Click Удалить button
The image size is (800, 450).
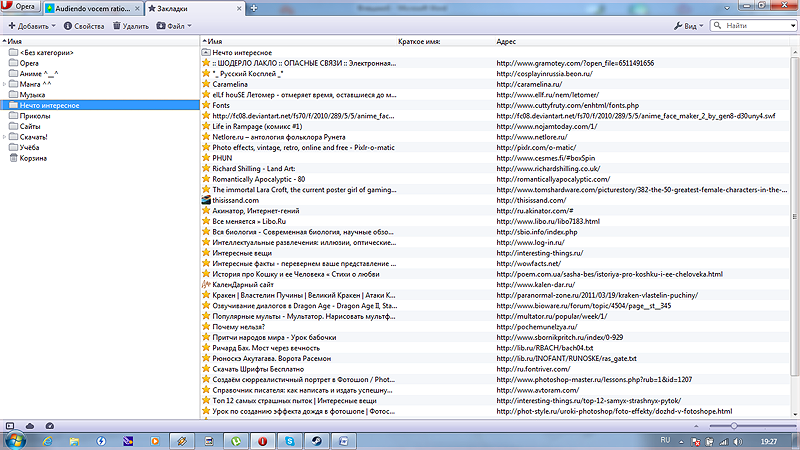click(131, 26)
